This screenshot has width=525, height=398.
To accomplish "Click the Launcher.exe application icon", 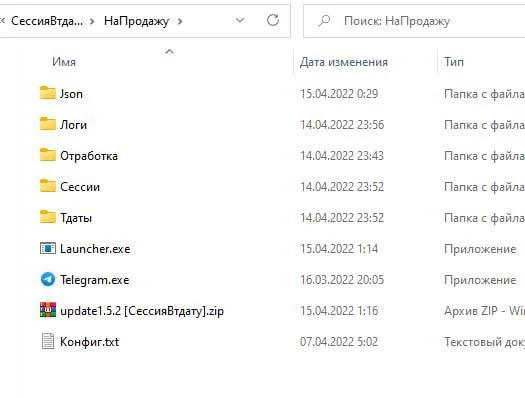I will click(48, 248).
